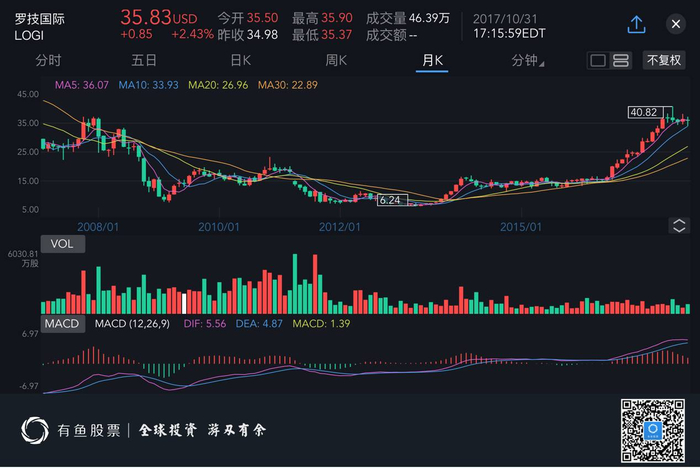Tap the 有鱼股票 swirl logo
The height and width of the screenshot is (468, 700).
tap(38, 431)
